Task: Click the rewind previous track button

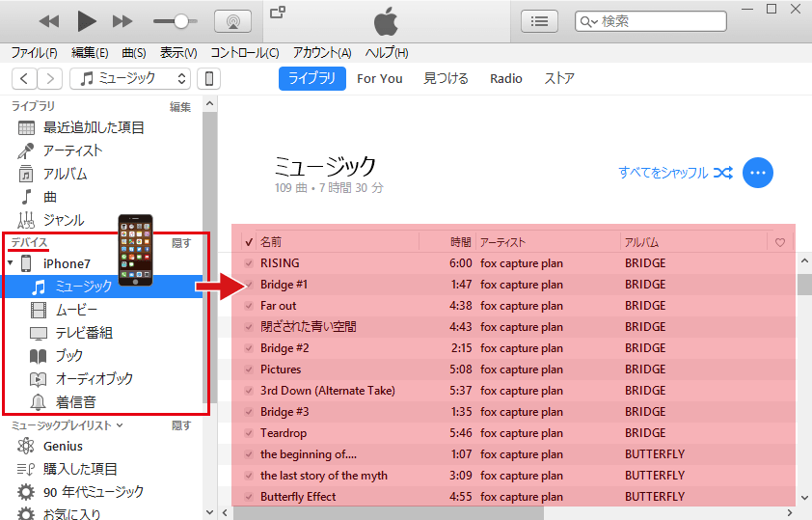Action: pos(49,21)
